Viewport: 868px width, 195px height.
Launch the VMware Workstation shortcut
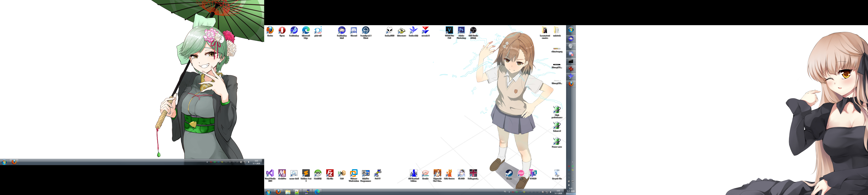(354, 175)
